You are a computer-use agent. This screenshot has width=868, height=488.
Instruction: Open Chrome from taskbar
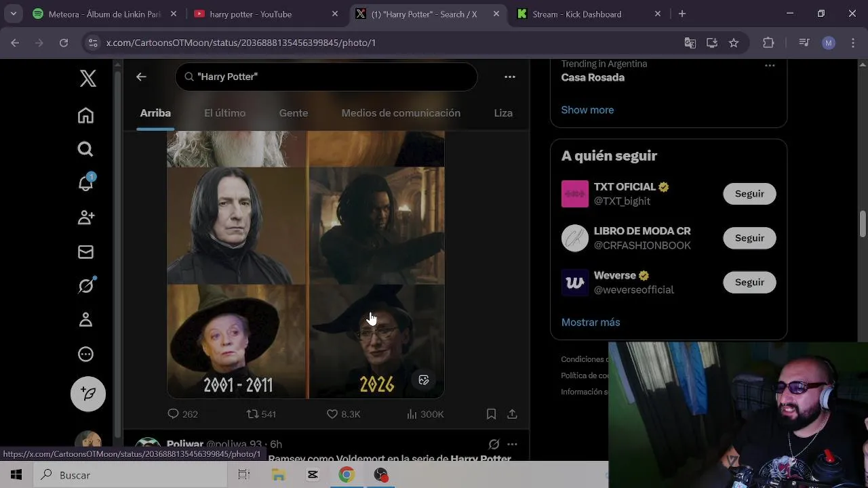tap(347, 475)
